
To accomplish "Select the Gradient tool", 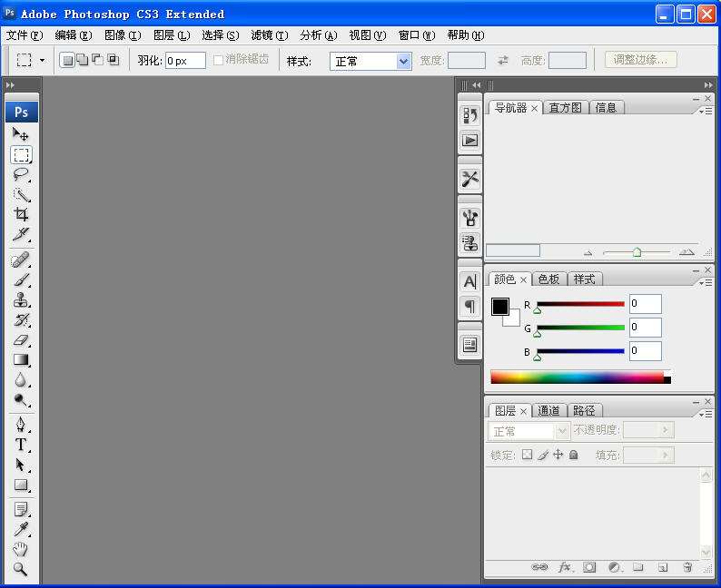I will point(21,359).
